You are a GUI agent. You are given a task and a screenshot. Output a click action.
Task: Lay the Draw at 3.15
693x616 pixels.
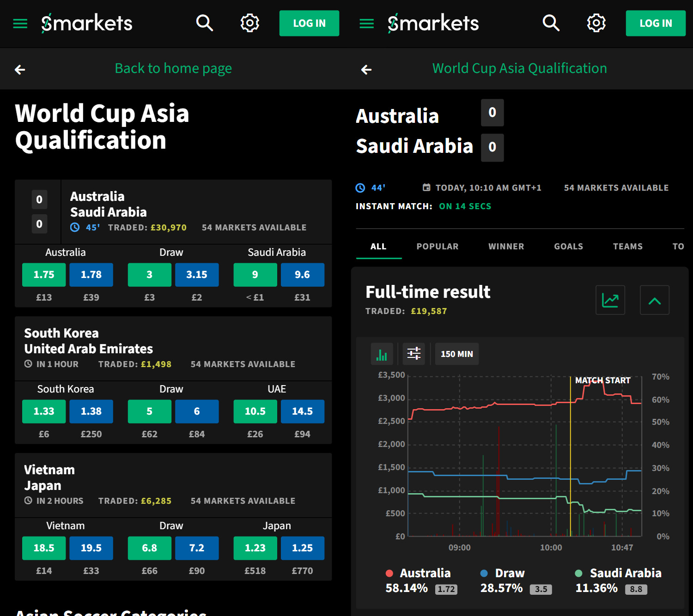[197, 275]
